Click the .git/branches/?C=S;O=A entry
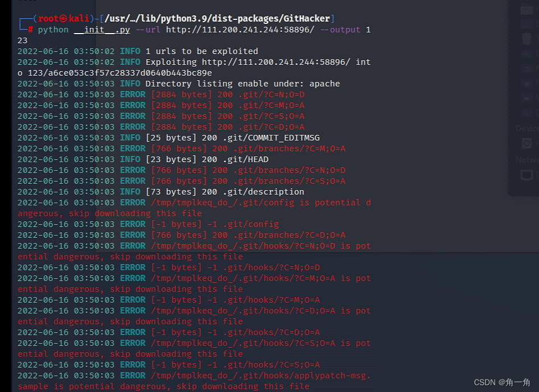This screenshot has height=392, width=539. coord(290,181)
